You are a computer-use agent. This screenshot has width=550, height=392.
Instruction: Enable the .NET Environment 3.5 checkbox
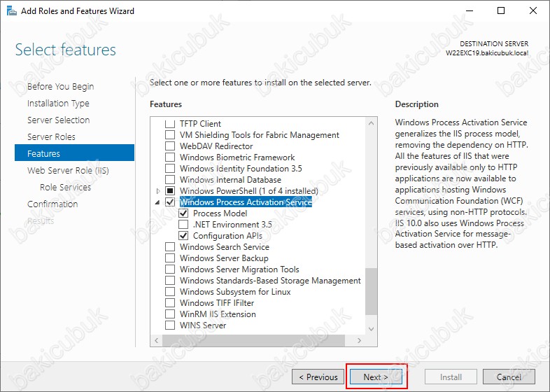(x=183, y=225)
